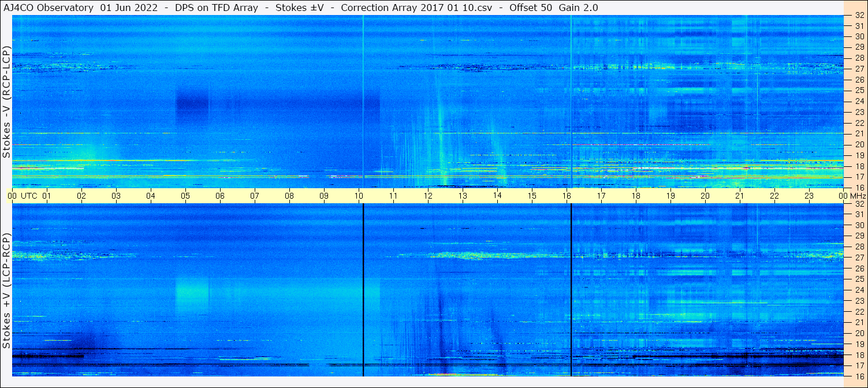Image resolution: width=868 pixels, height=388 pixels.
Task: Select hour 18 on the time axis
Action: (x=636, y=196)
